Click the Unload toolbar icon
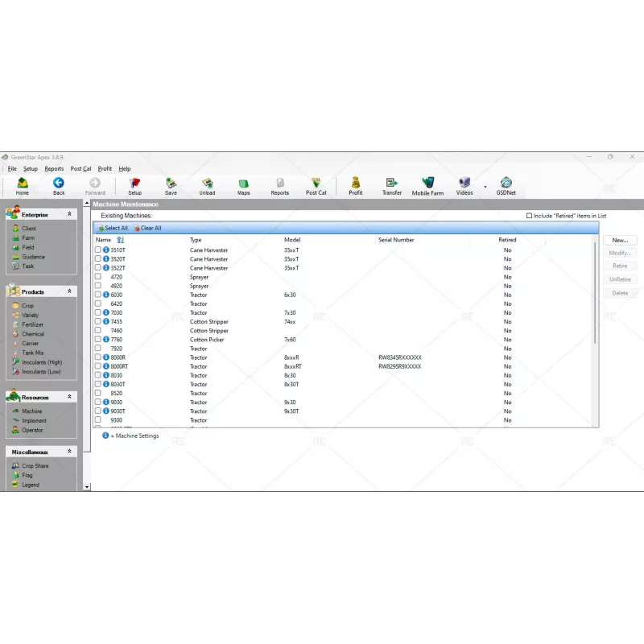 point(207,185)
